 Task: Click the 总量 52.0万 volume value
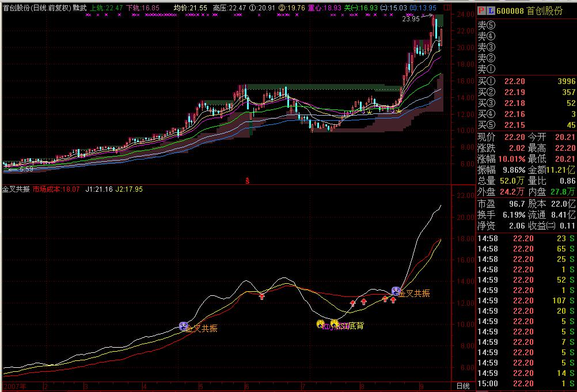click(512, 181)
